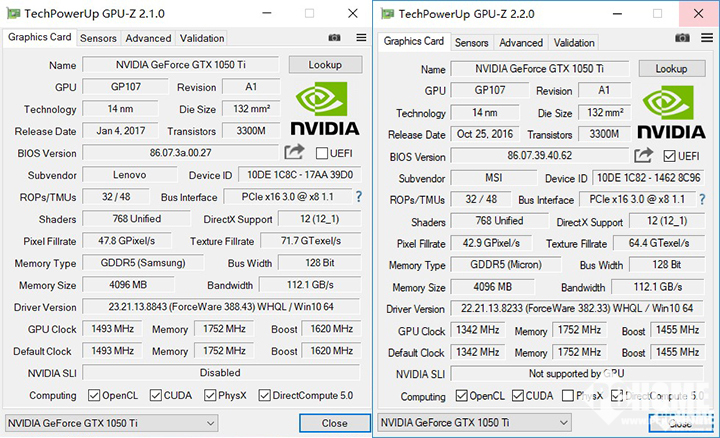Click camera screenshot icon in GPU-Z 2.2.0

click(682, 38)
